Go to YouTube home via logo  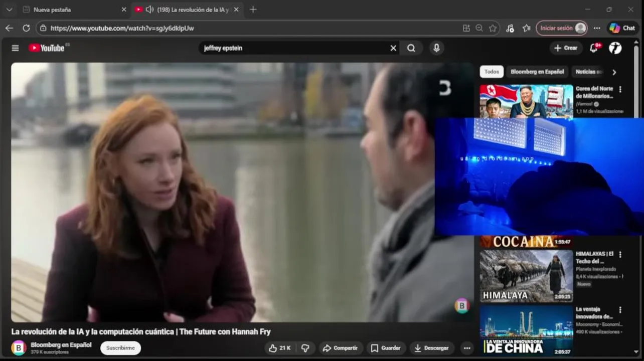47,48
